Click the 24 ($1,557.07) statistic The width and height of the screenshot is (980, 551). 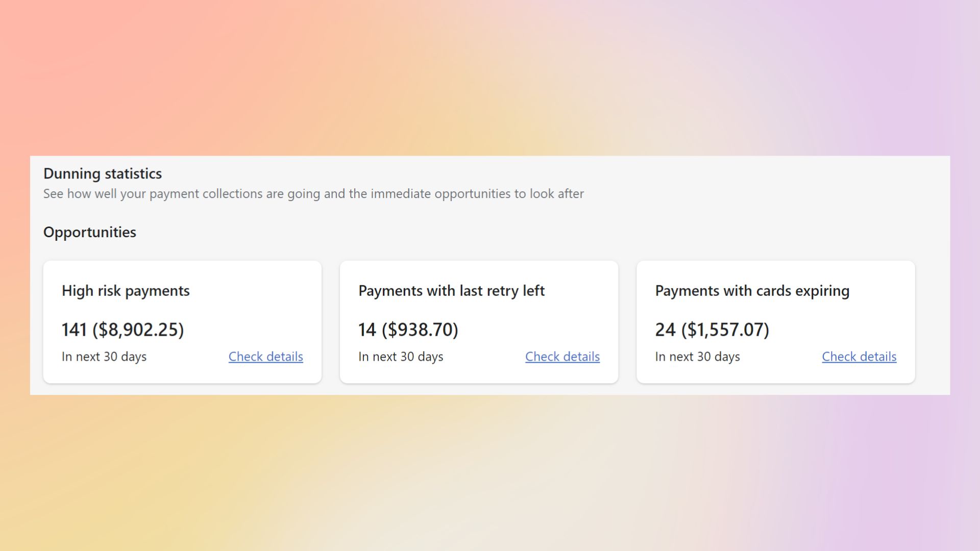[713, 330]
